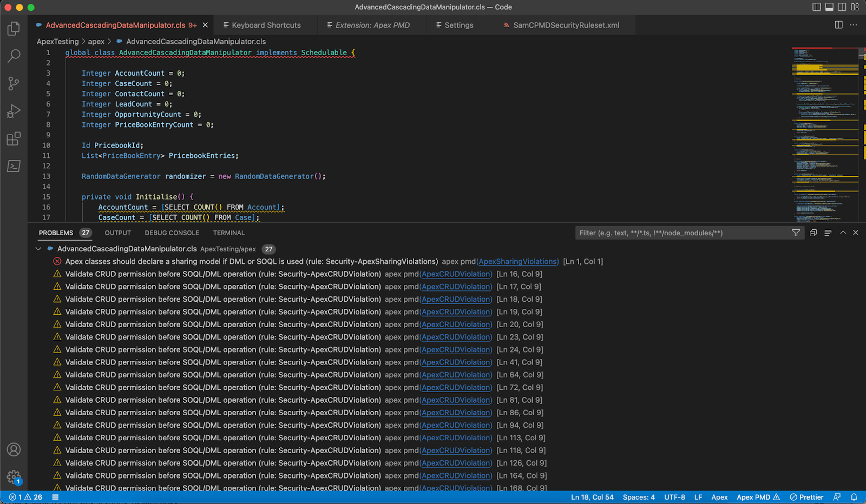
Task: Click the notifications bell in the status bar
Action: [x=854, y=496]
